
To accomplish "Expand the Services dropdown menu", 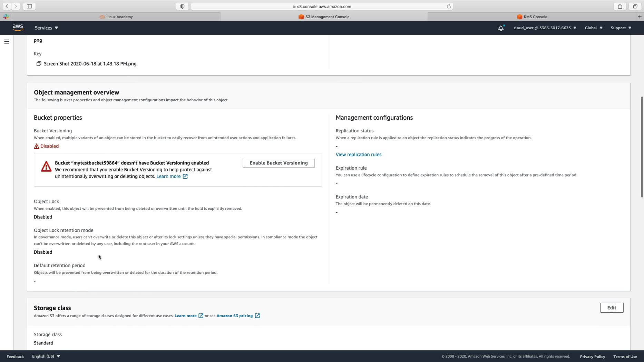I will point(46,28).
